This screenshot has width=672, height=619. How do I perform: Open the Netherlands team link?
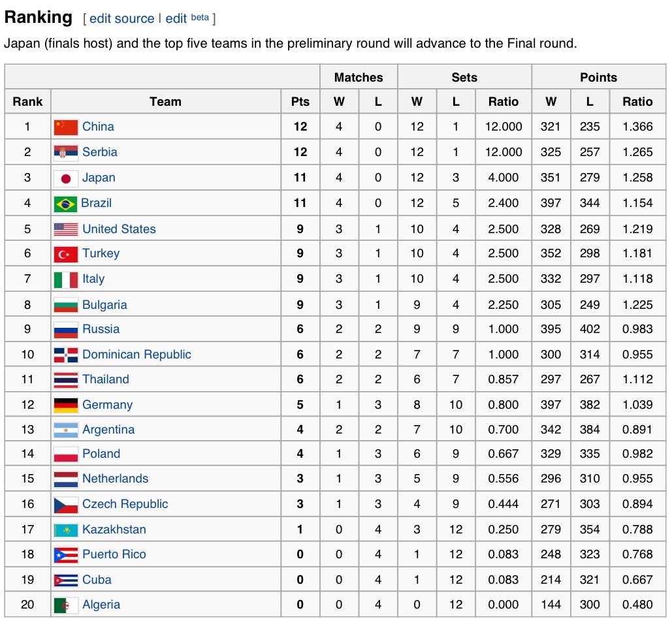click(115, 479)
